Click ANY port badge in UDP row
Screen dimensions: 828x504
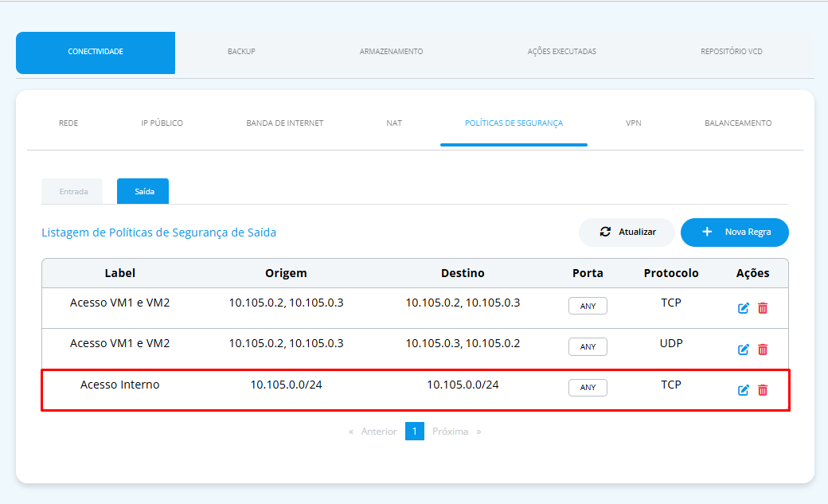click(588, 346)
